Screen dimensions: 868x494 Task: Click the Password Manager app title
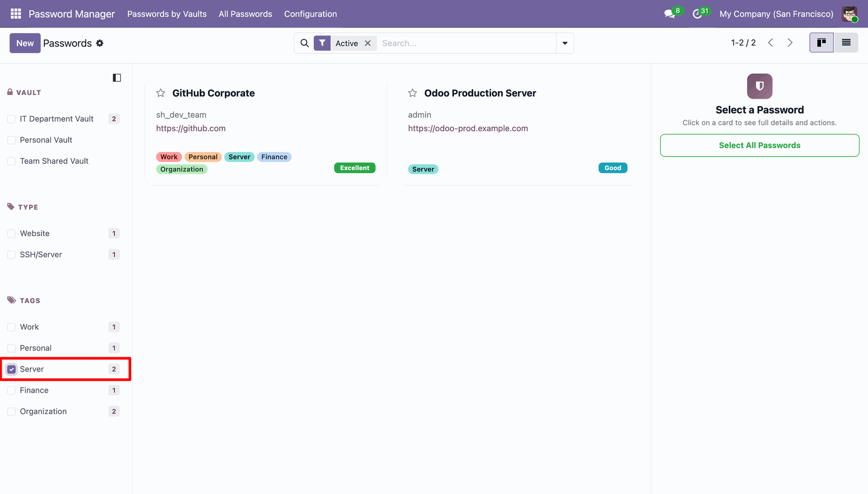point(72,14)
